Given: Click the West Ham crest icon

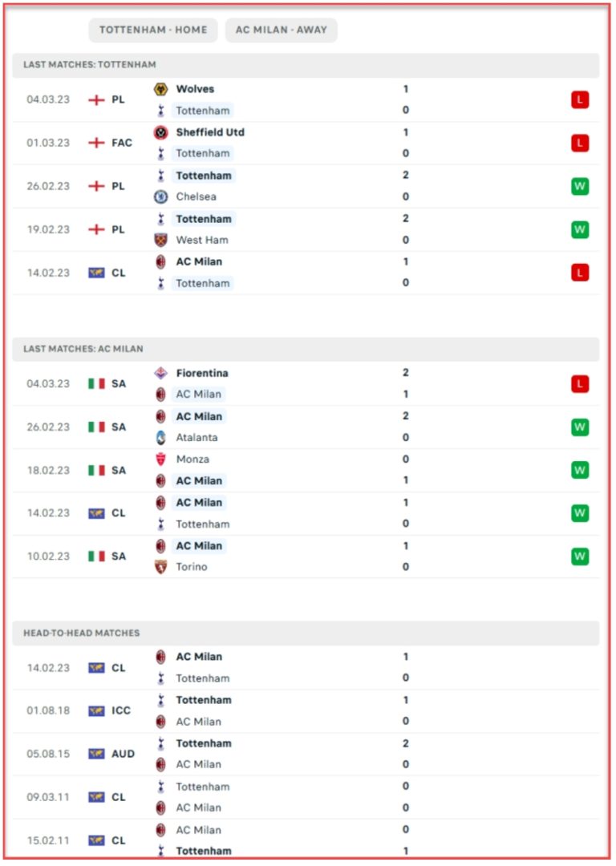Looking at the screenshot, I should pyautogui.click(x=160, y=241).
